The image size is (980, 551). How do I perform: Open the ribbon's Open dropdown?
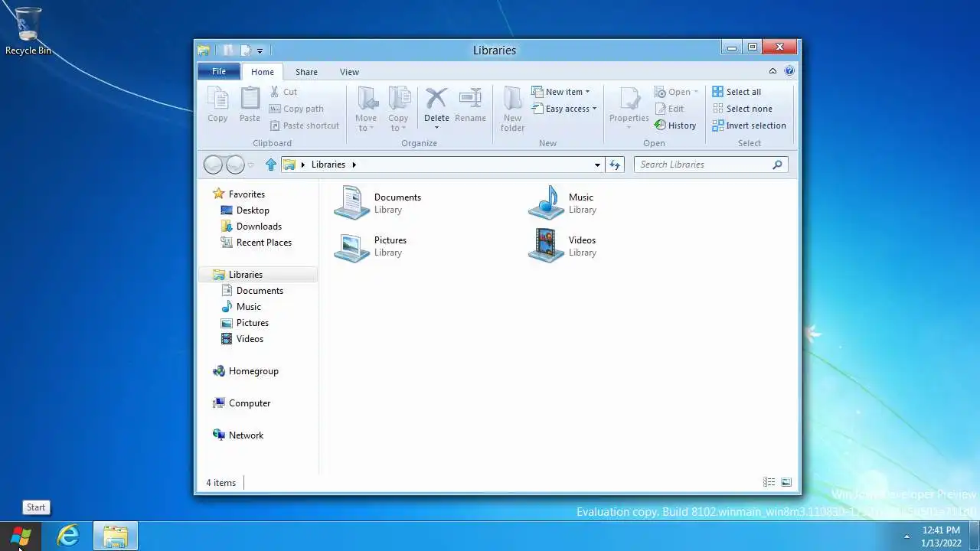pos(676,92)
